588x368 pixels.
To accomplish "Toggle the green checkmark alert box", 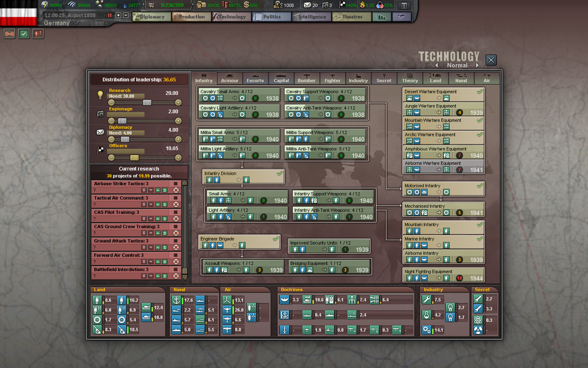I will click(x=24, y=34).
